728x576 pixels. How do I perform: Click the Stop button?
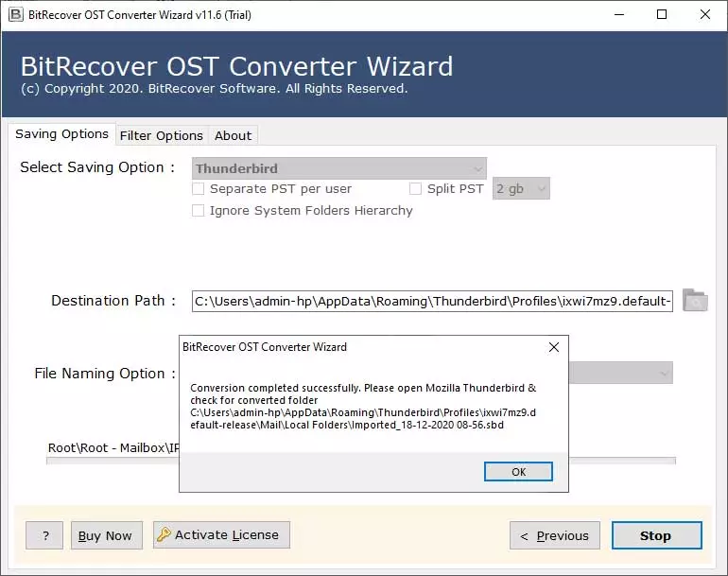click(656, 535)
